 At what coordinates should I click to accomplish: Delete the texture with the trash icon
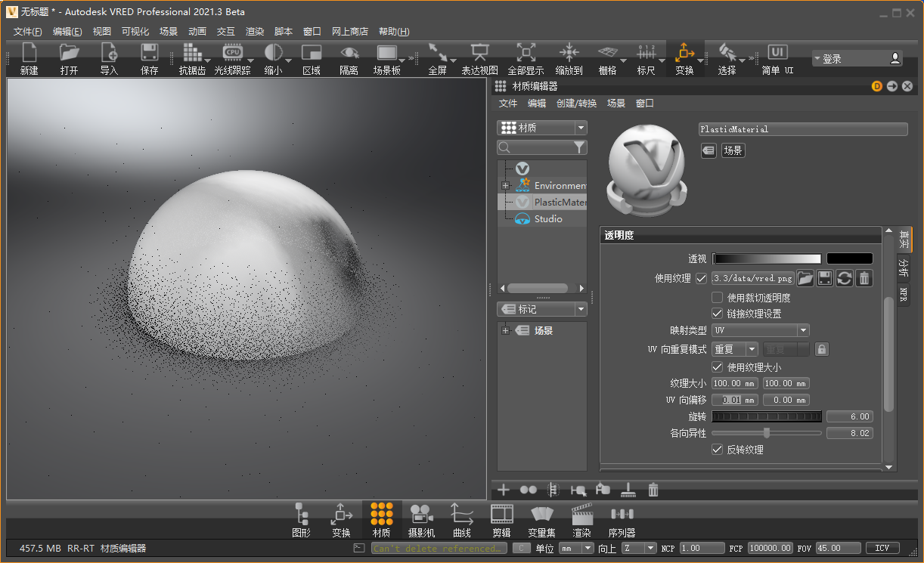[x=864, y=279]
